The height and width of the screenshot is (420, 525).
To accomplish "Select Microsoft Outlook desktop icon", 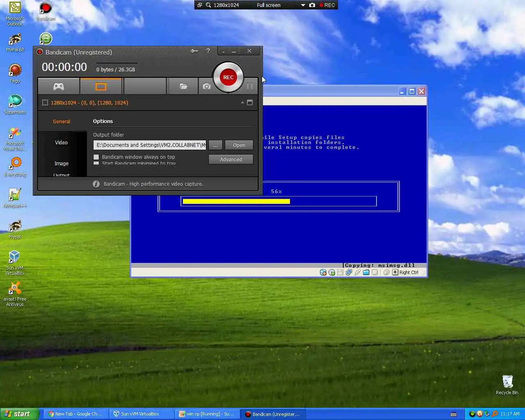I will pyautogui.click(x=15, y=14).
